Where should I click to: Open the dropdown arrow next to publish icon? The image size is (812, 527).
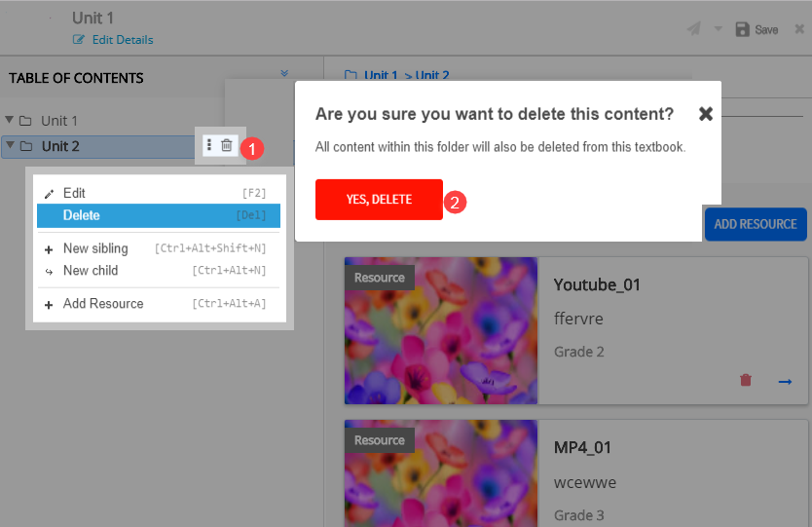tap(718, 29)
